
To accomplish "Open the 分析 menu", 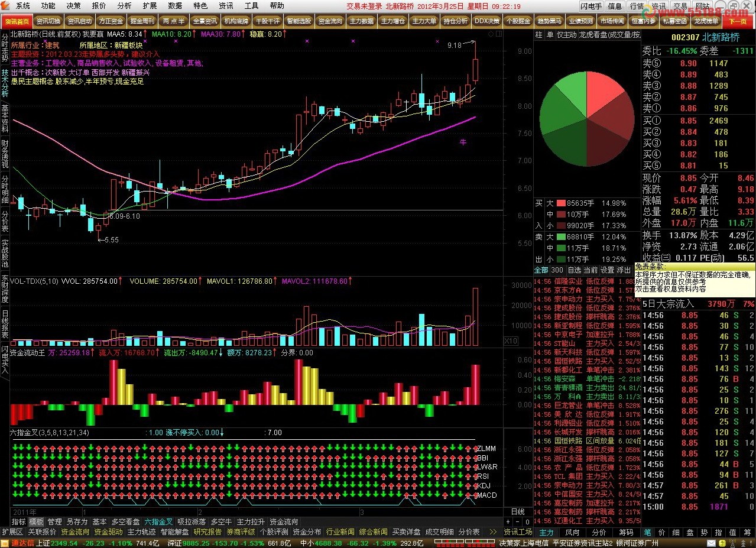I will 125,6.
